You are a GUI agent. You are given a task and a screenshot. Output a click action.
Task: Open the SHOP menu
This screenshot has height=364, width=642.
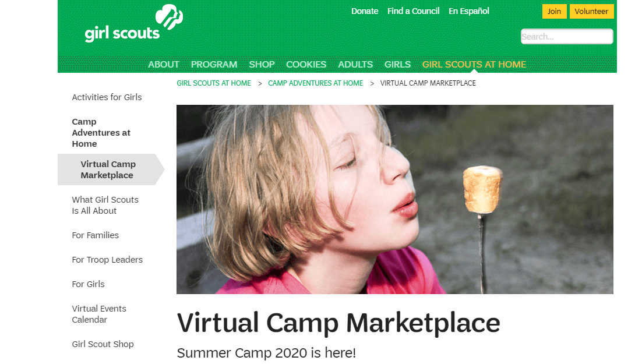click(262, 64)
